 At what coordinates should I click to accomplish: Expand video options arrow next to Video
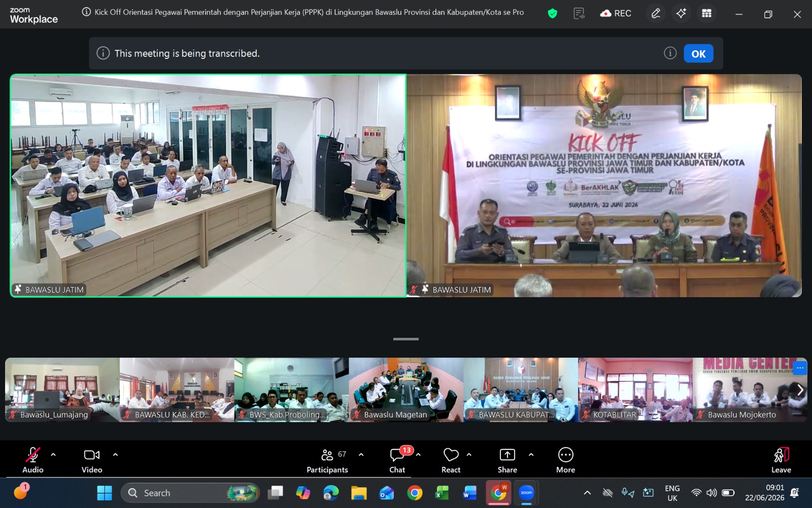115,455
